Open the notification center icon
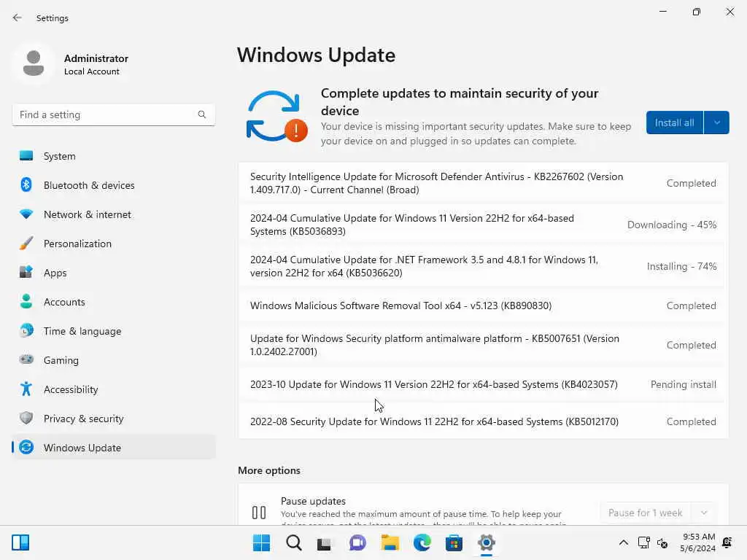The height and width of the screenshot is (560, 747). click(727, 542)
